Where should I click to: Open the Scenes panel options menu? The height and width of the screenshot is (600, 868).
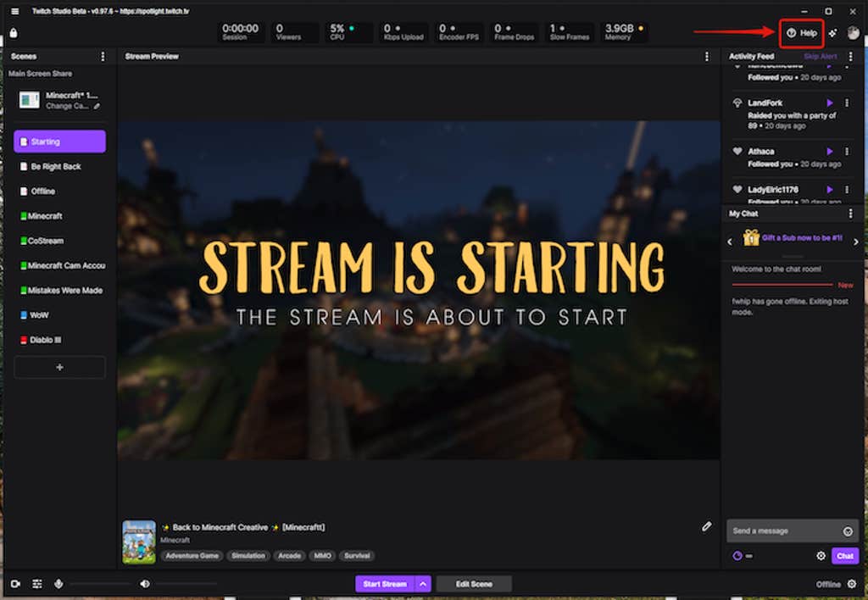(103, 57)
